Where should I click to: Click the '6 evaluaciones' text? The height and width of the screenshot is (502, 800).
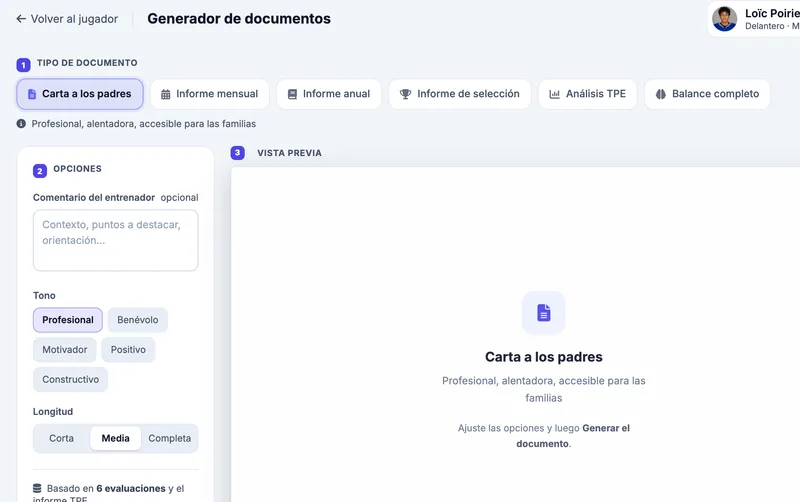click(131, 488)
